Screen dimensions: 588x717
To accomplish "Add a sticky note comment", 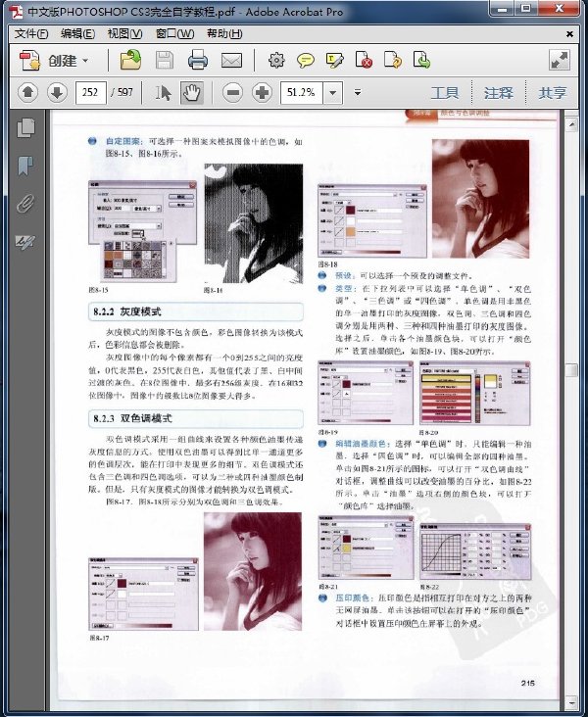I will [x=306, y=61].
